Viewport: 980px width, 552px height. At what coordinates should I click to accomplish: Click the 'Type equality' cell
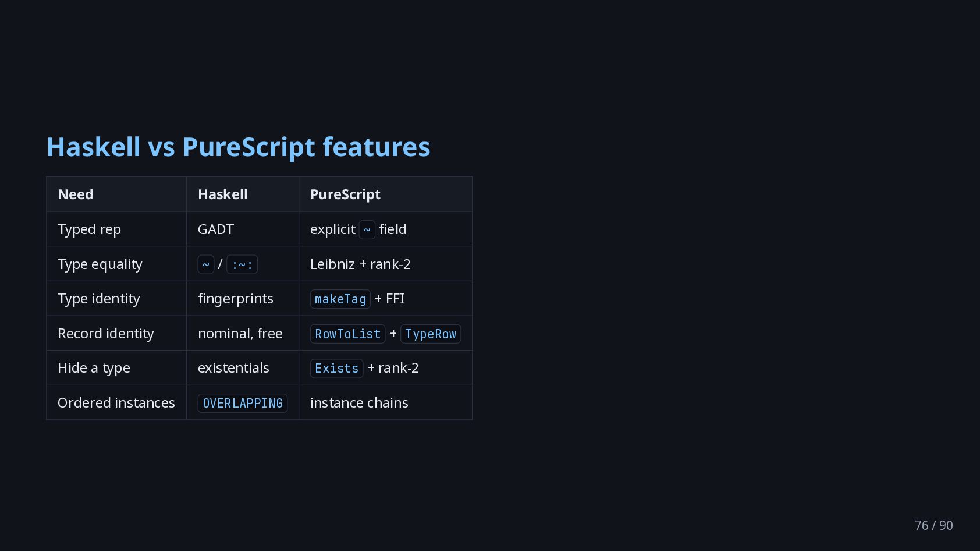[x=116, y=264]
